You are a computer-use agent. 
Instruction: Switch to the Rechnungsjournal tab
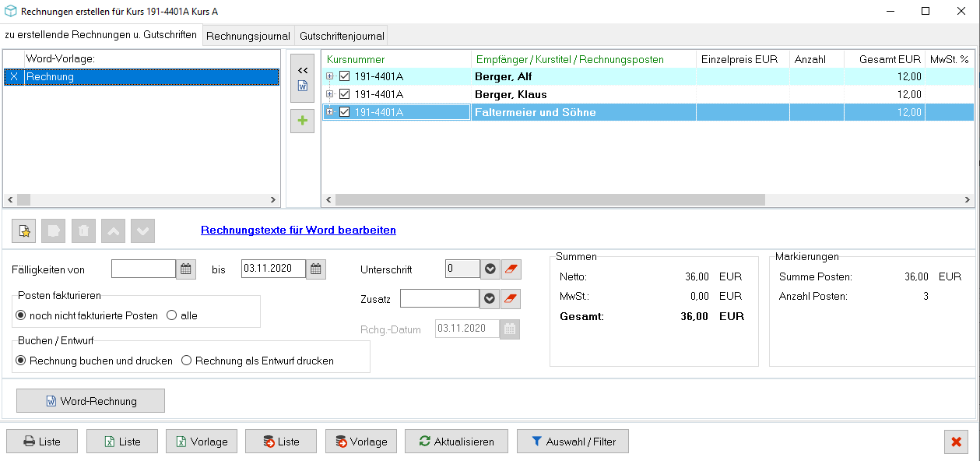[x=248, y=36]
